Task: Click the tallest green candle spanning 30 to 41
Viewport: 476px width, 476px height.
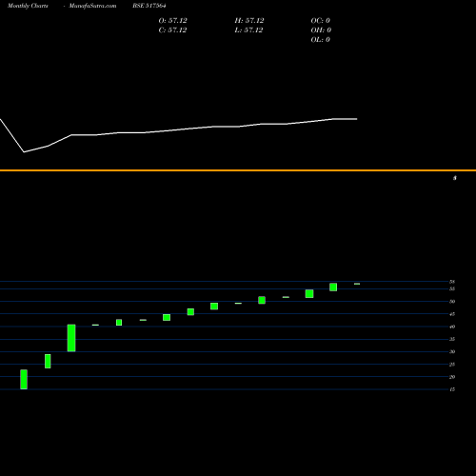Action: click(x=71, y=338)
